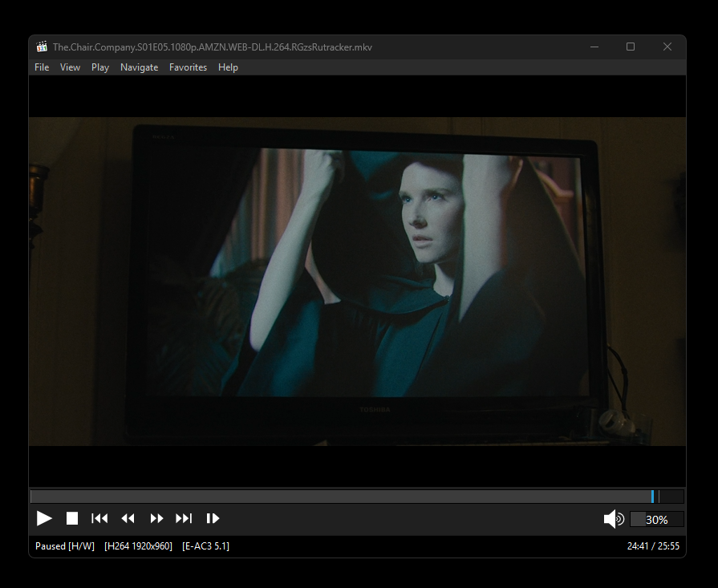Open the Play menu
Image resolution: width=718 pixels, height=588 pixels.
coord(100,67)
